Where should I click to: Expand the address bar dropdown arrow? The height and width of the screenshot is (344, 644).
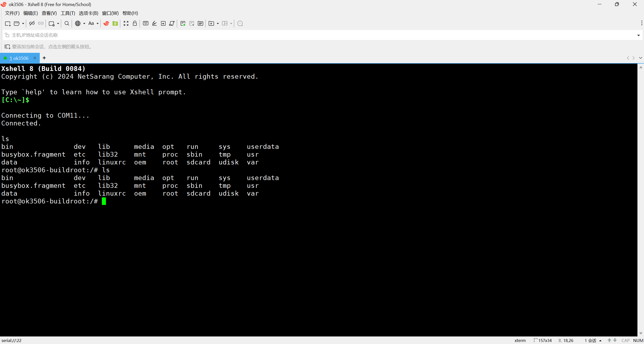(638, 35)
